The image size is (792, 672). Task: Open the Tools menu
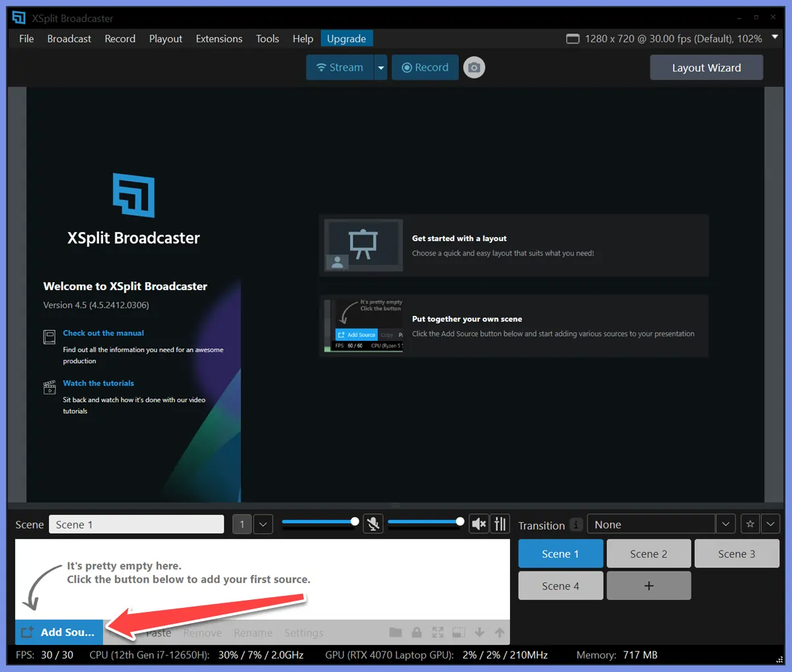[267, 38]
